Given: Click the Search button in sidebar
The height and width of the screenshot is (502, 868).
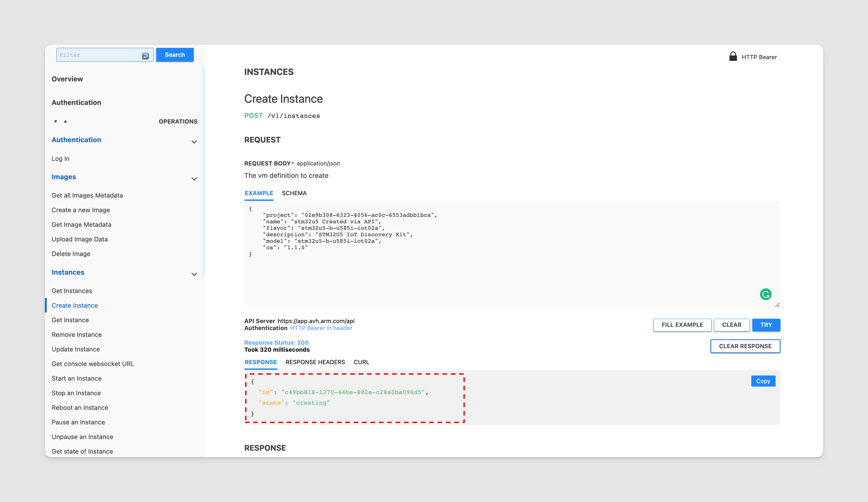Looking at the screenshot, I should pyautogui.click(x=174, y=54).
